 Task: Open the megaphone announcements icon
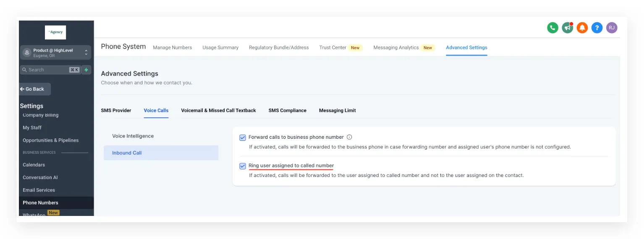pos(568,28)
